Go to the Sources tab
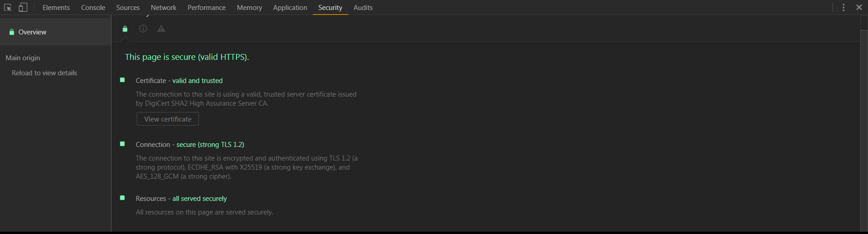The height and width of the screenshot is (234, 868). [128, 8]
